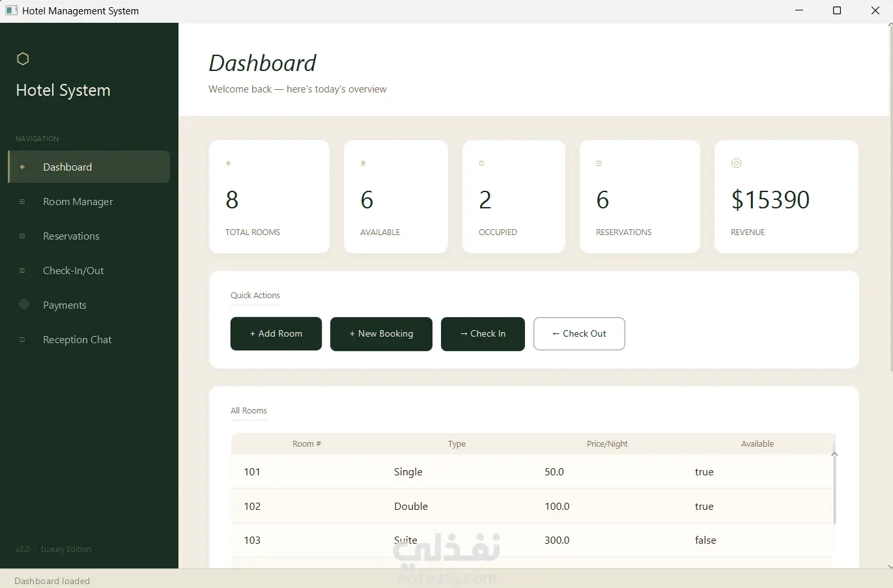Image resolution: width=893 pixels, height=588 pixels.
Task: Click the v2.0 Luxury Edition footer text
Action: (x=53, y=549)
